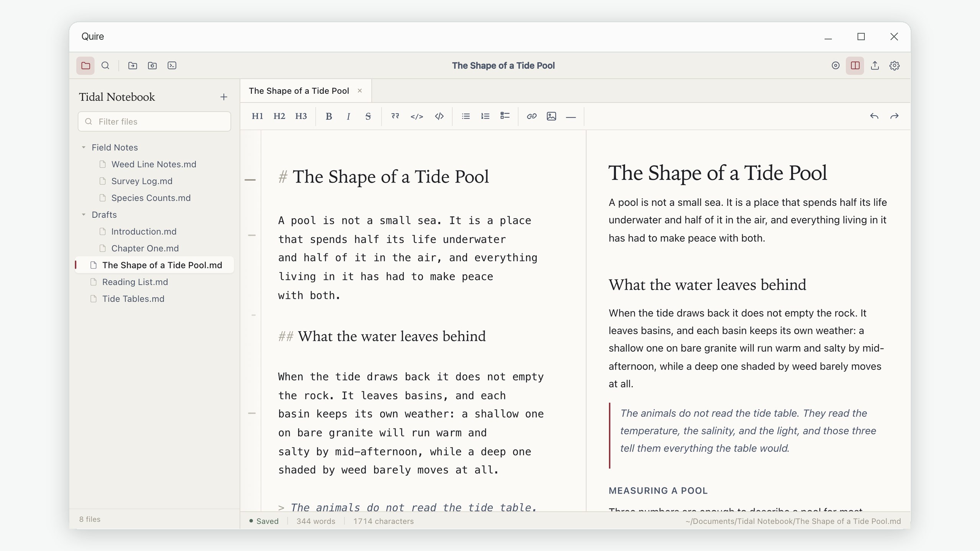Click the file path in status bar
The height and width of the screenshot is (551, 980).
[x=793, y=521]
